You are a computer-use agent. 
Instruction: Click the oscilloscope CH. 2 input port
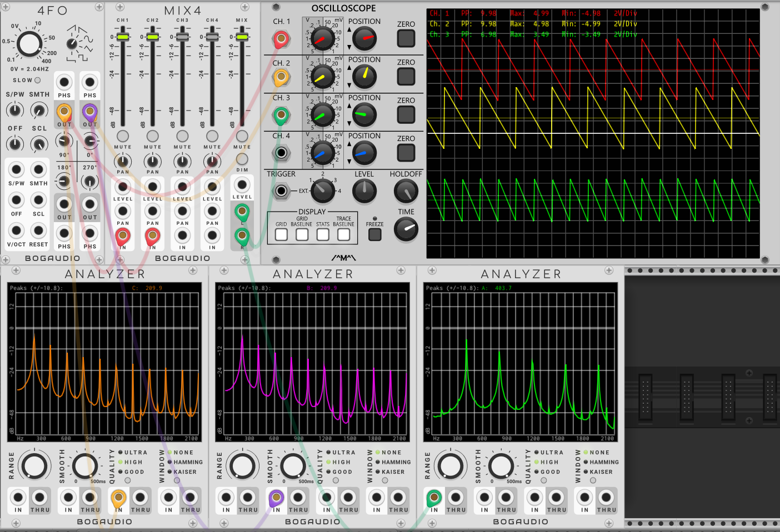click(281, 77)
